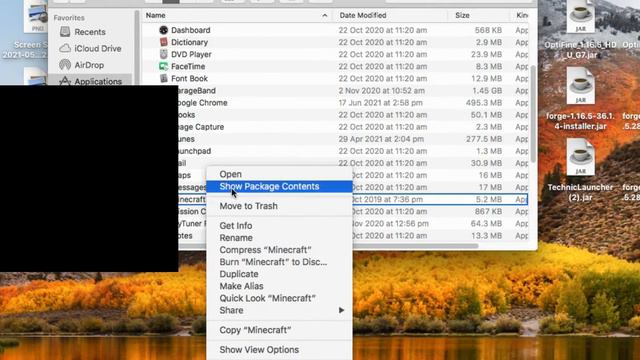Sort by Size column header
This screenshot has height=360, width=640.
[x=462, y=15]
